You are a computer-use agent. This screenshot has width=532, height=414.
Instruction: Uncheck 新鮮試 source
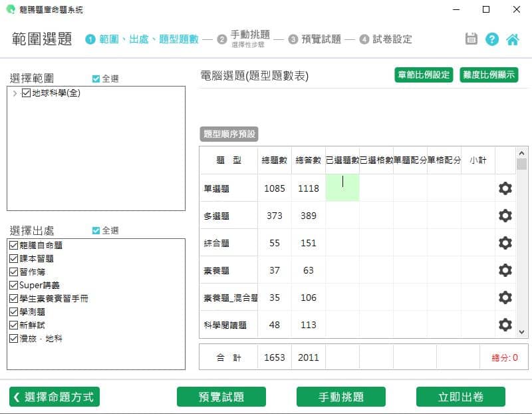click(x=13, y=325)
